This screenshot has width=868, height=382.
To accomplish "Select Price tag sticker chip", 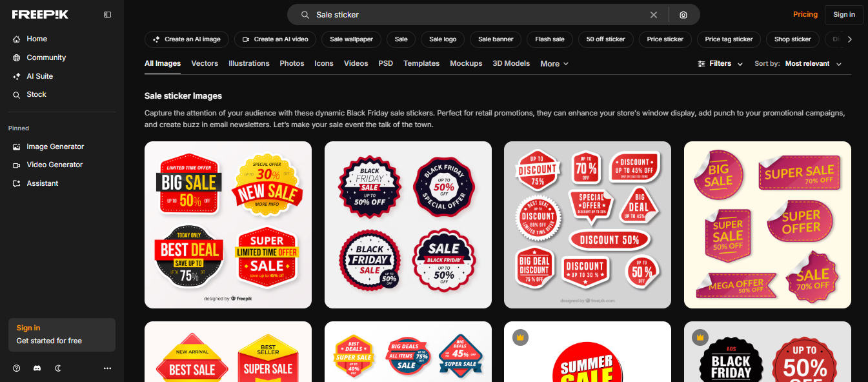I will 729,39.
